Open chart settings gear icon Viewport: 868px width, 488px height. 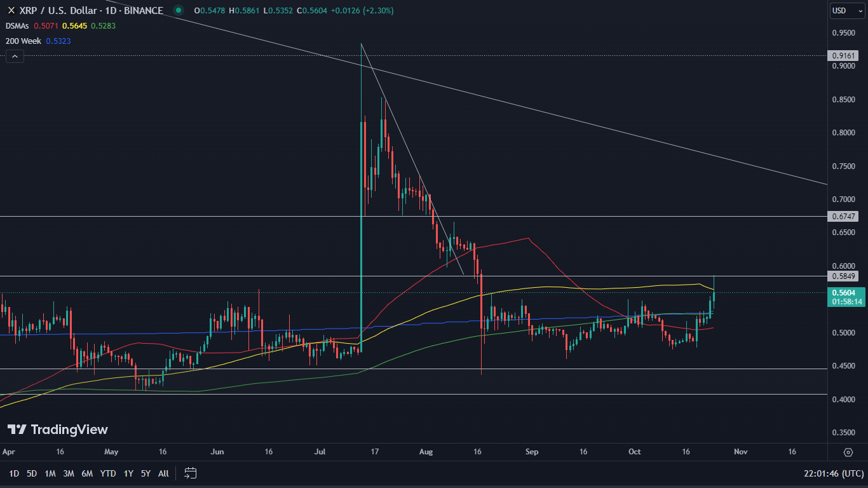coord(848,452)
